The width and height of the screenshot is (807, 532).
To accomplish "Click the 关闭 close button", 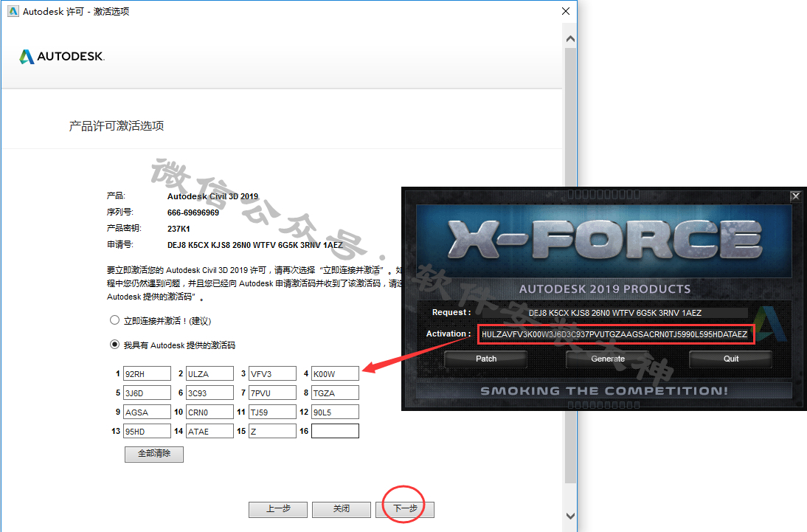I will pos(342,509).
